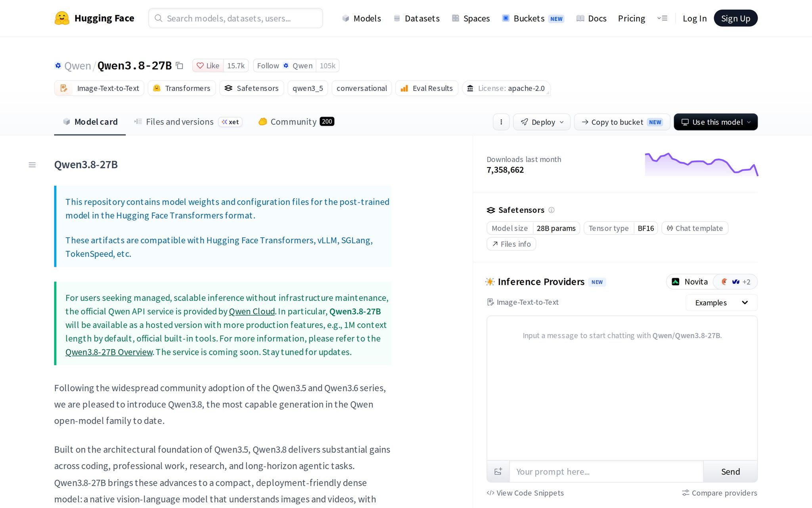Open the table of contents menu icon

coord(32,165)
